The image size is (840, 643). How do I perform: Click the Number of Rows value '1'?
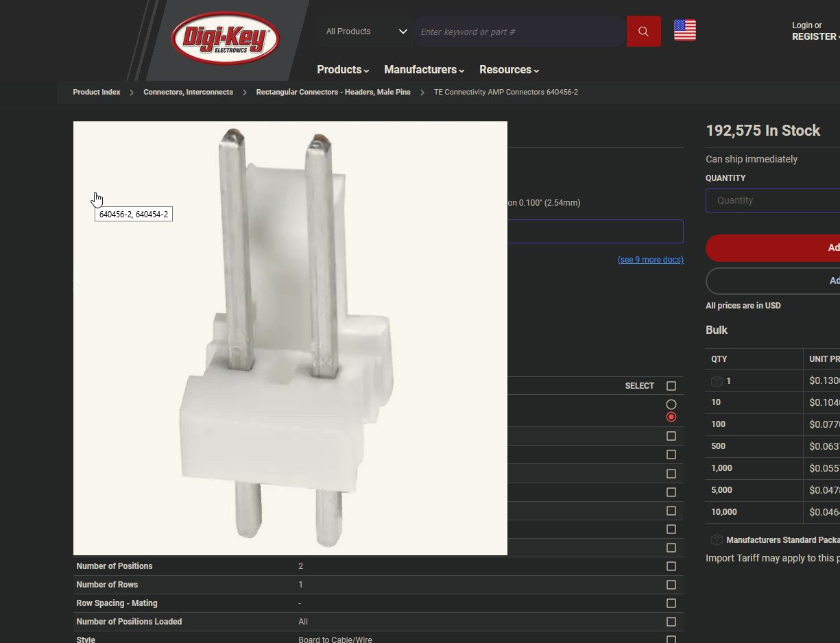300,585
